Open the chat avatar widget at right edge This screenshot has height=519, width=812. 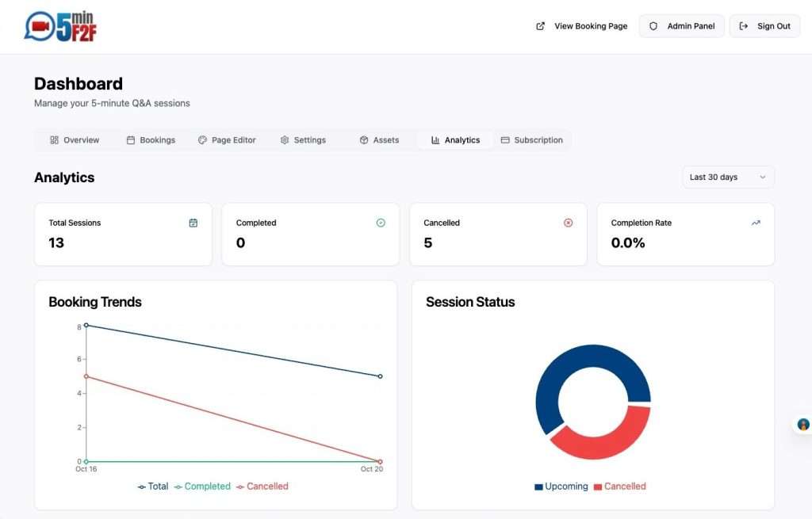click(x=803, y=425)
